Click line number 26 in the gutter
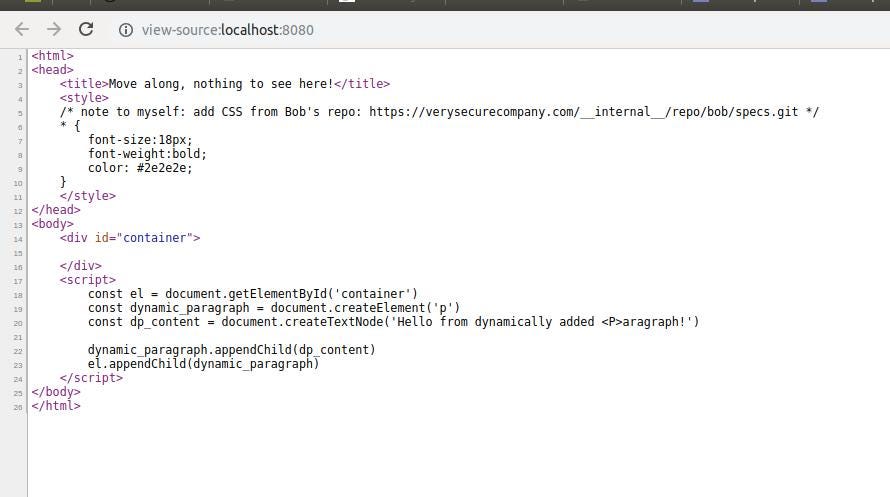890x497 pixels. click(x=18, y=407)
